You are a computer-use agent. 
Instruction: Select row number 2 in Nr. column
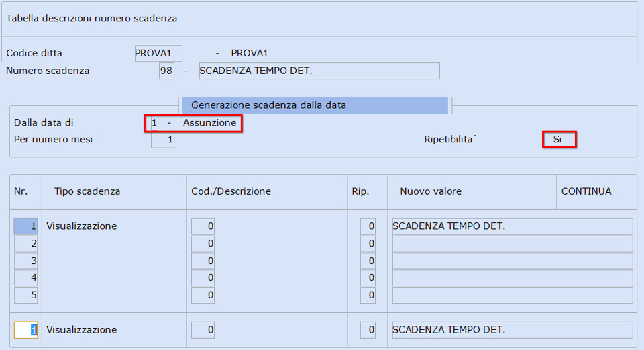coord(26,243)
